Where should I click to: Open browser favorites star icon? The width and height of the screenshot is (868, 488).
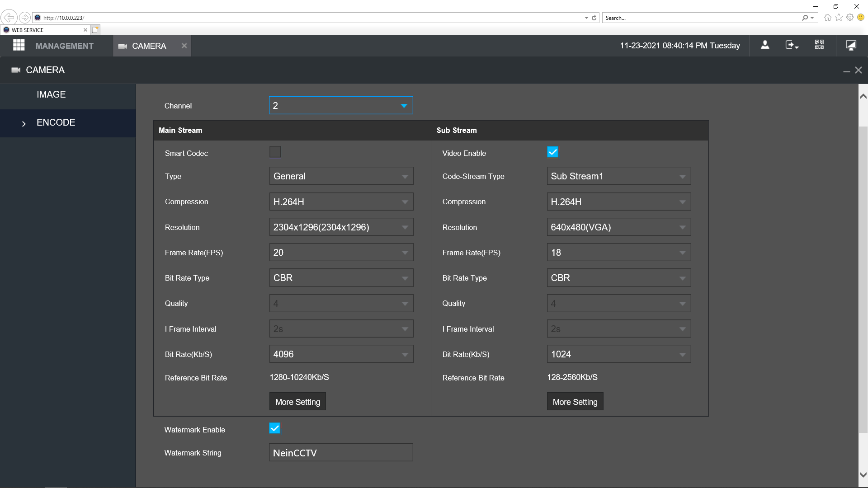coord(839,17)
